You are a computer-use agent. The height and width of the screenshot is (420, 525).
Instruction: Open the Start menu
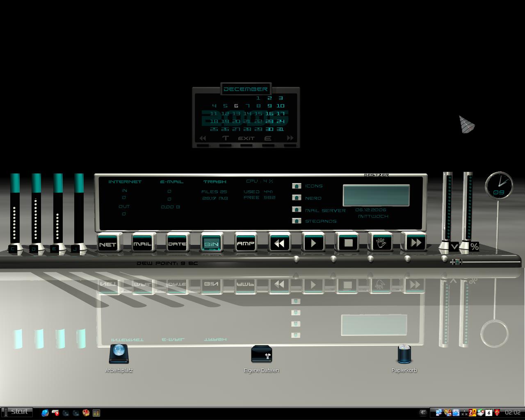[x=17, y=412]
